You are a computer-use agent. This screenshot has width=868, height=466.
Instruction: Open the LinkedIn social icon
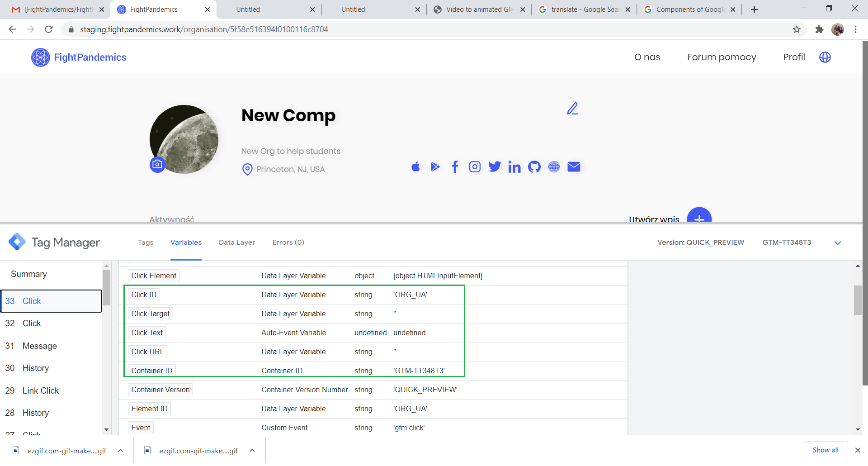514,167
